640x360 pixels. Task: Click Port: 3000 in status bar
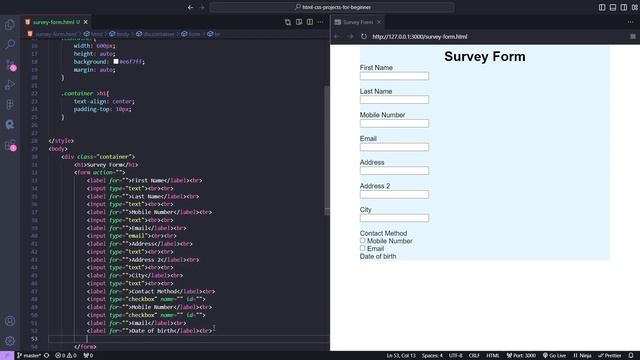pyautogui.click(x=521, y=356)
